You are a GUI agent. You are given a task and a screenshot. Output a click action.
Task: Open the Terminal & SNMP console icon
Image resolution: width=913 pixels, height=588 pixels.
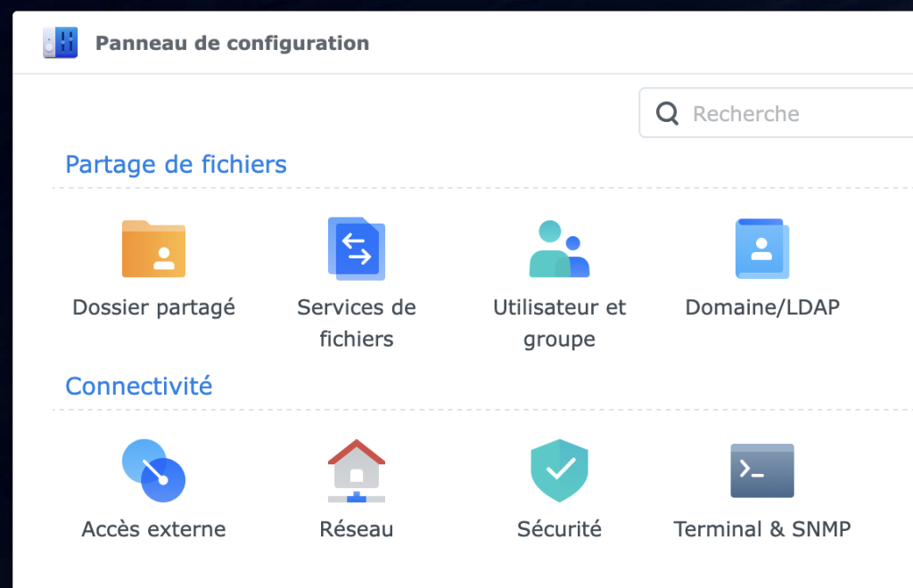(x=762, y=470)
